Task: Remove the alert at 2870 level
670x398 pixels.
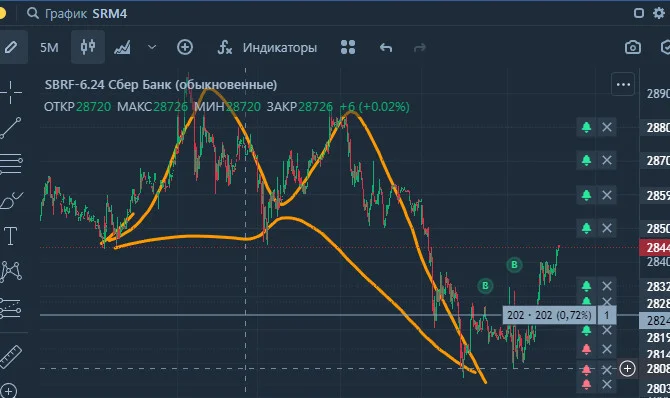Action: pyautogui.click(x=607, y=160)
